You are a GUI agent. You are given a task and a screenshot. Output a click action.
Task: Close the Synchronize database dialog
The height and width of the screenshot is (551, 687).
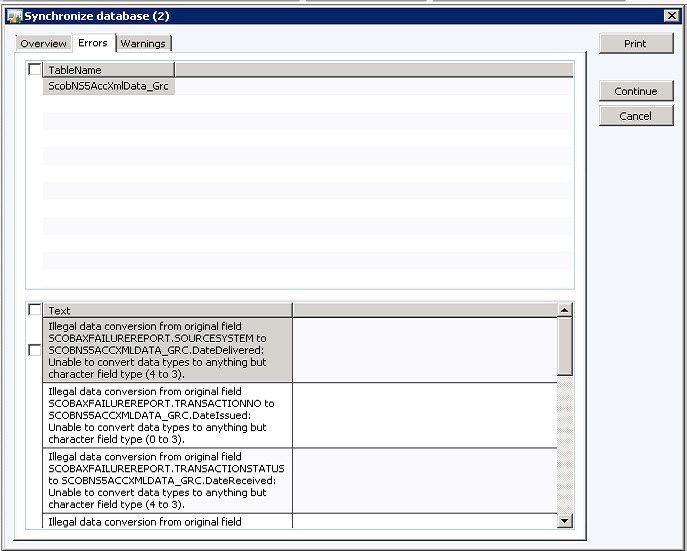point(671,16)
